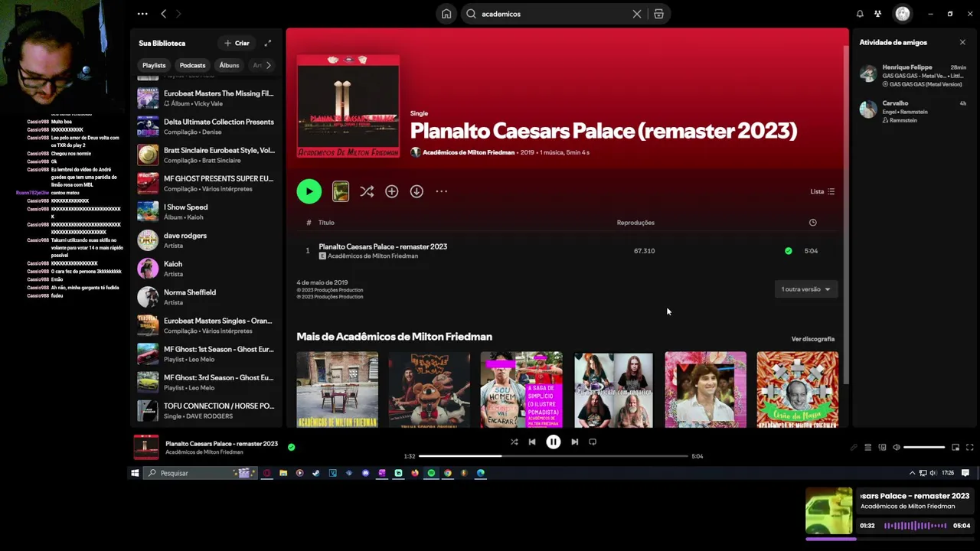The width and height of the screenshot is (980, 551).
Task: Click the Windows taskbar Pesquisar search box
Action: coord(199,473)
